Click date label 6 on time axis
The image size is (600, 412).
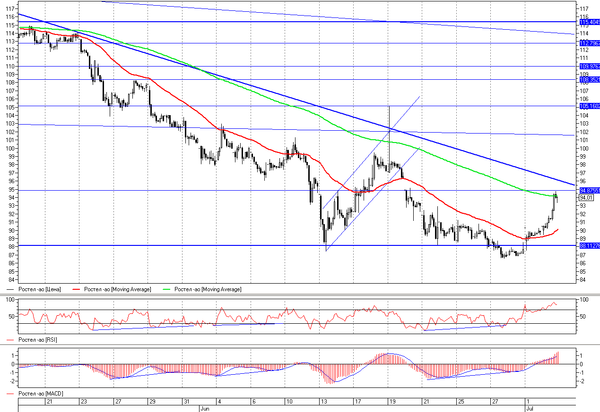pyautogui.click(x=254, y=402)
